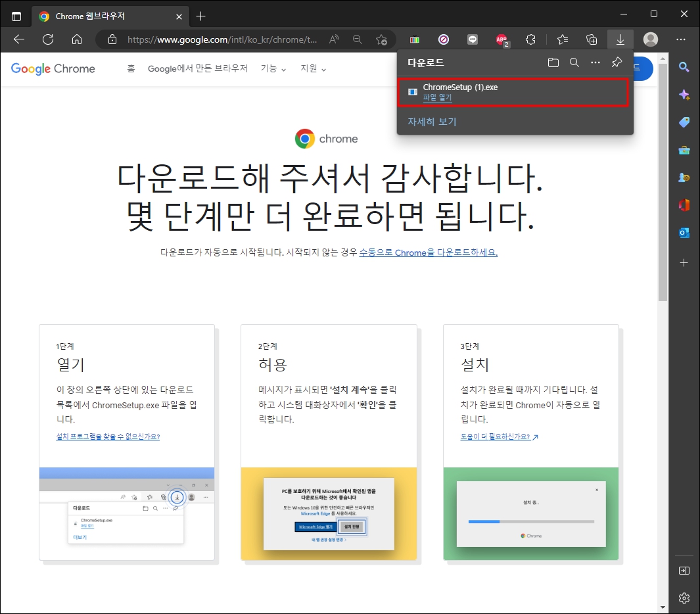Open the sidebar shopping tag icon
This screenshot has width=700, height=614.
pos(684,122)
